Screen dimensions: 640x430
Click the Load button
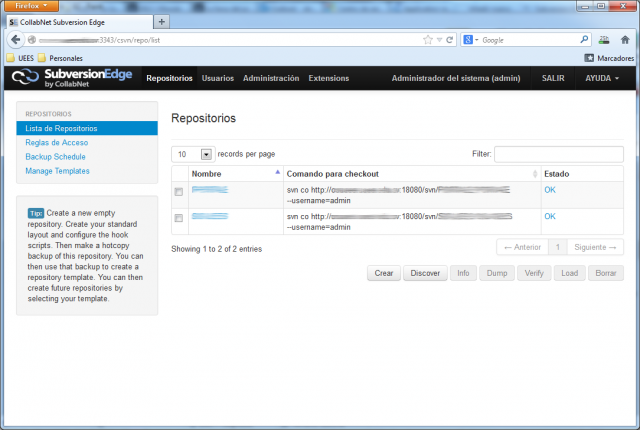coord(569,273)
